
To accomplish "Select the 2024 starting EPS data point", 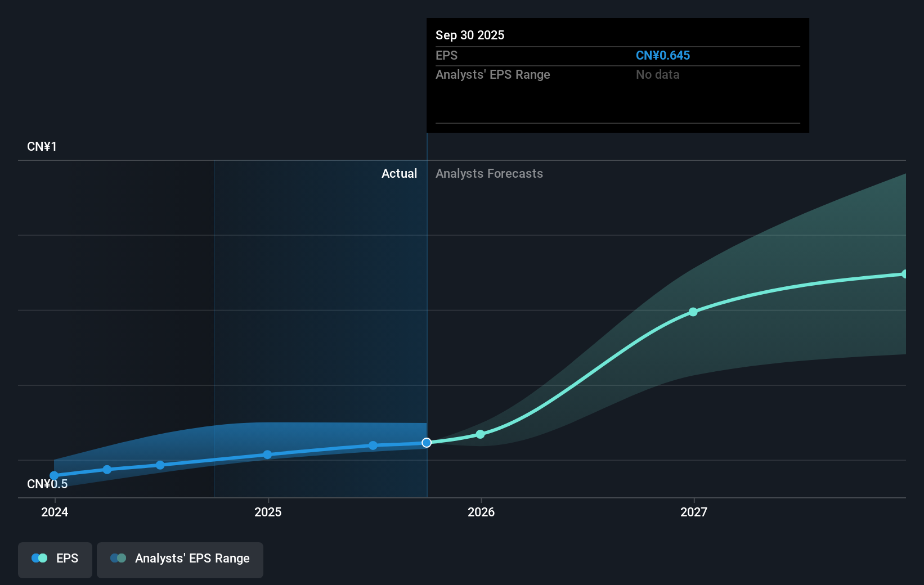I will coord(54,475).
